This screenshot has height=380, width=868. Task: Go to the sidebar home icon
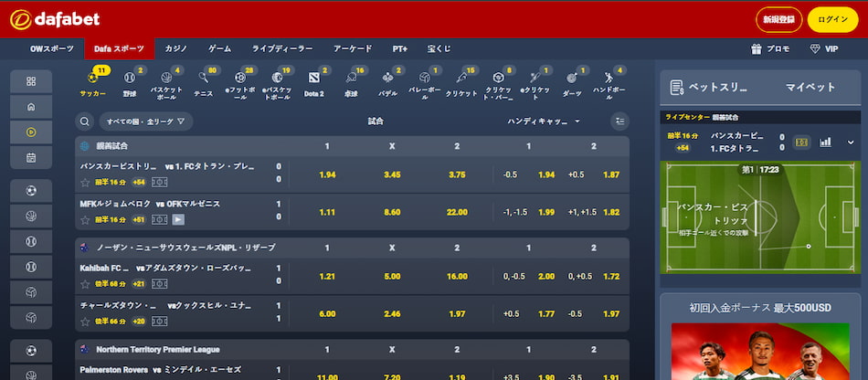31,107
